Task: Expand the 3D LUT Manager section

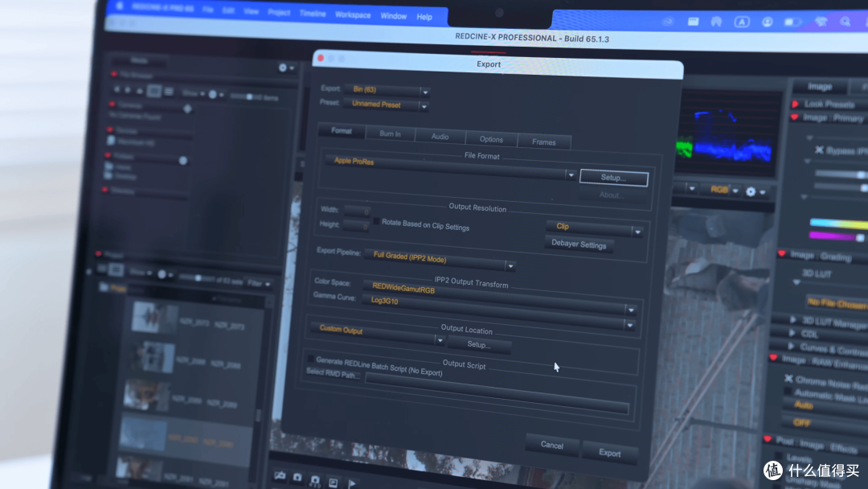Action: tap(793, 319)
